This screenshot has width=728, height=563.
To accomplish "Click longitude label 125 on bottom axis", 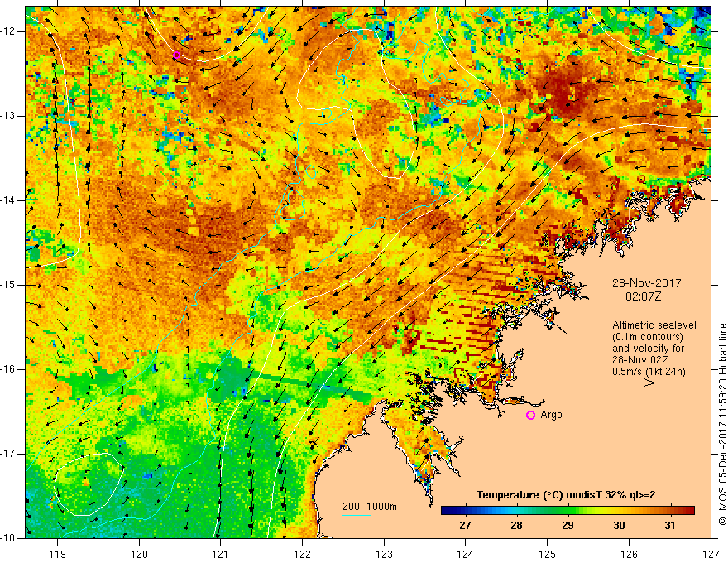I will (x=547, y=554).
